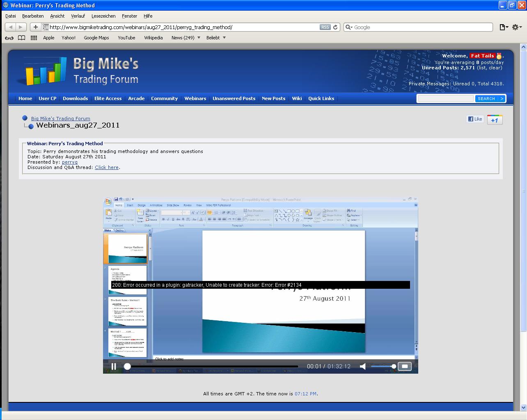The image size is (527, 420).
Task: Click the Big Mike's Trading Forum logo
Action: [x=79, y=71]
